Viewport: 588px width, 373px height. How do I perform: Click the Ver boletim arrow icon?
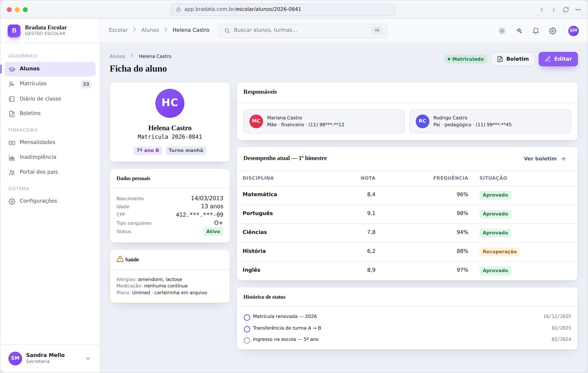coord(563,159)
